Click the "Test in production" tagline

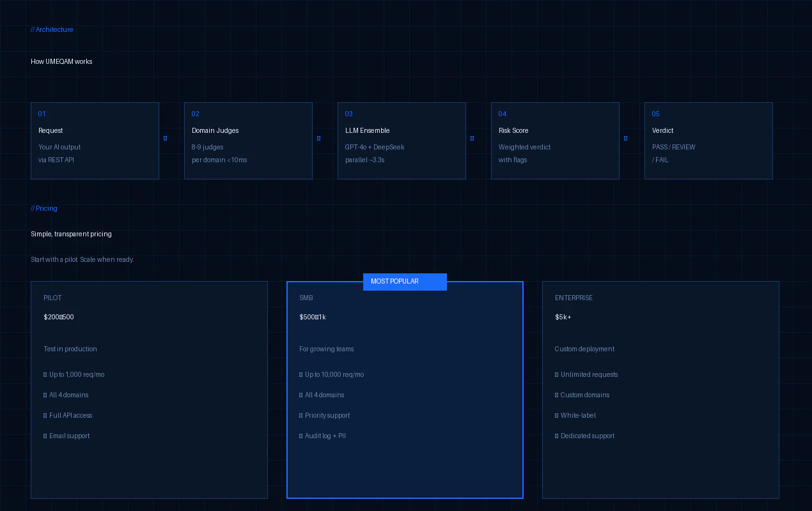pos(70,349)
